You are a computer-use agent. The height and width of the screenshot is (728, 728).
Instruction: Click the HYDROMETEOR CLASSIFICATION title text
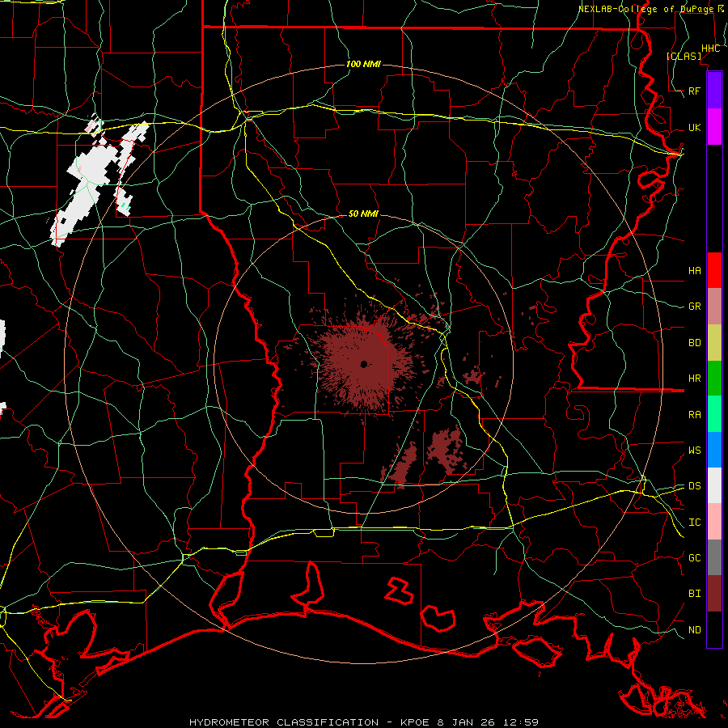(x=284, y=722)
